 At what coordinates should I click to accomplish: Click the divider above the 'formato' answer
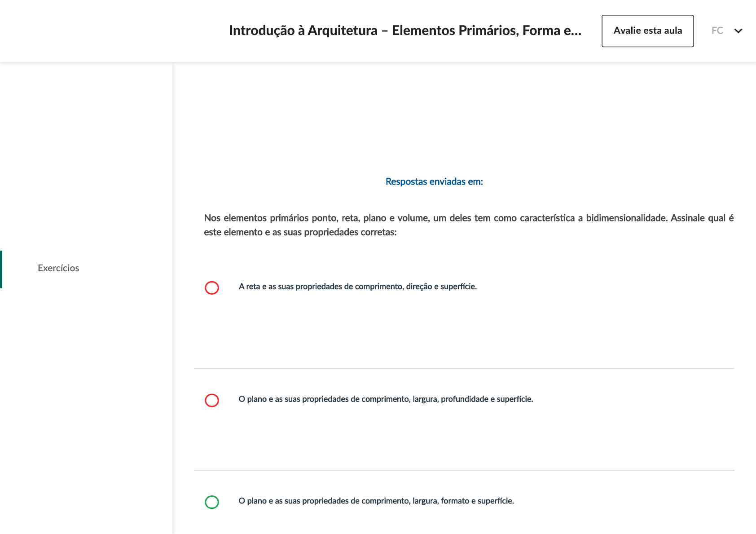(464, 470)
